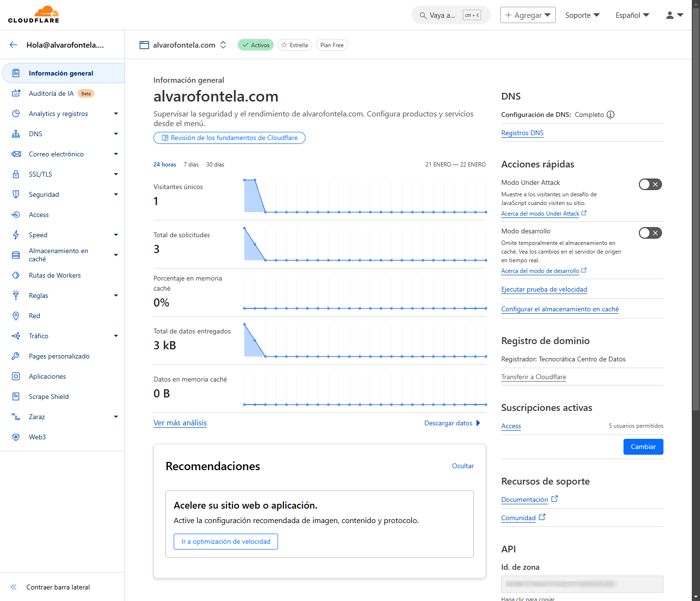Click Configurar el almacenamiento en caché

click(x=560, y=309)
